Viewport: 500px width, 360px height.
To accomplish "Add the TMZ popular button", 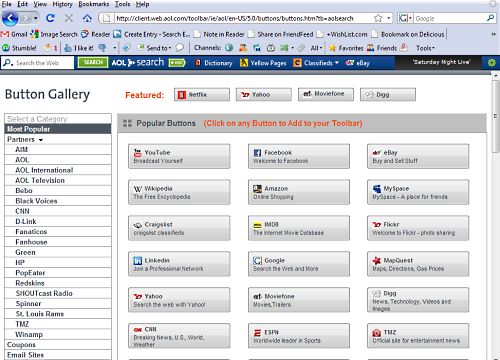I will (418, 336).
